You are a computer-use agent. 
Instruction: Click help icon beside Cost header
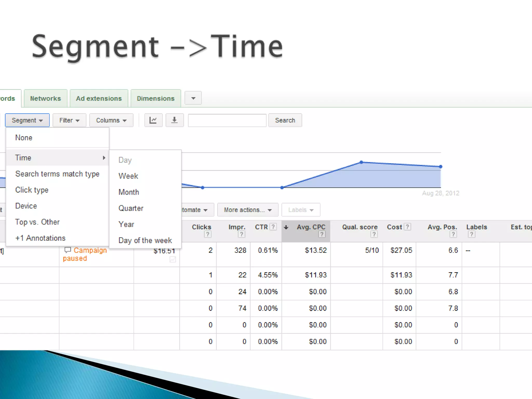coord(408,227)
